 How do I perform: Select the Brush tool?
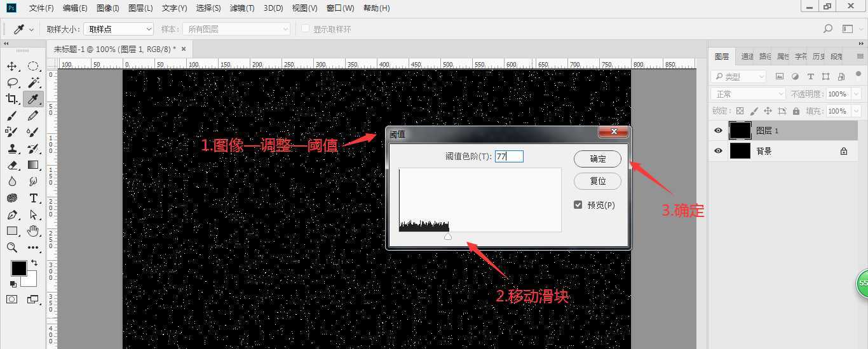pyautogui.click(x=12, y=115)
